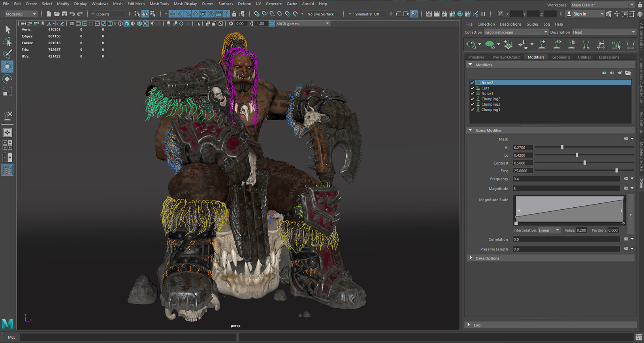This screenshot has width=644, height=343.
Task: Click the XGen update preview eye icon
Action: coord(471,44)
